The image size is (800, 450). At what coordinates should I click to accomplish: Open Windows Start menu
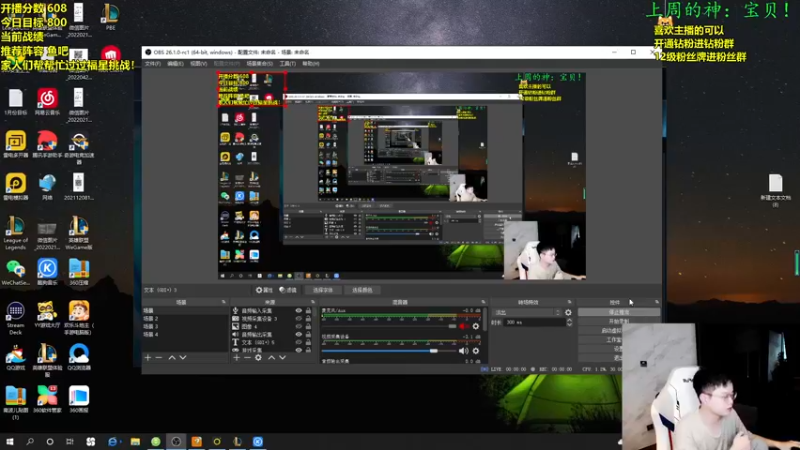click(10, 441)
